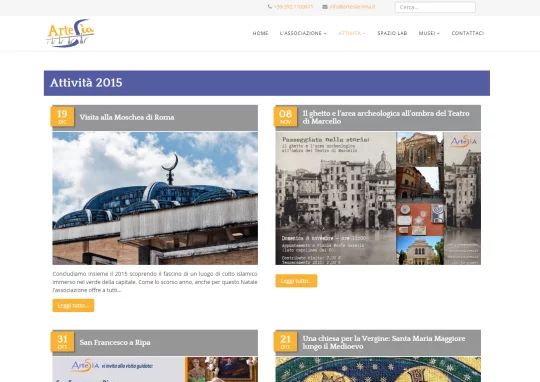The image size is (540, 382).
Task: Click Leggi tutto under Moschea article
Action: [73, 306]
